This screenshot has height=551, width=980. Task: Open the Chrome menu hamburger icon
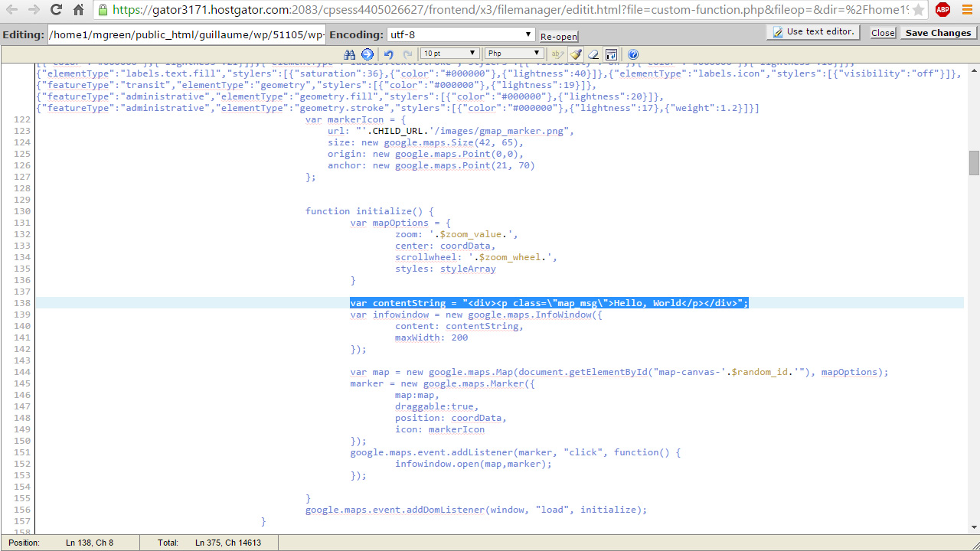967,10
